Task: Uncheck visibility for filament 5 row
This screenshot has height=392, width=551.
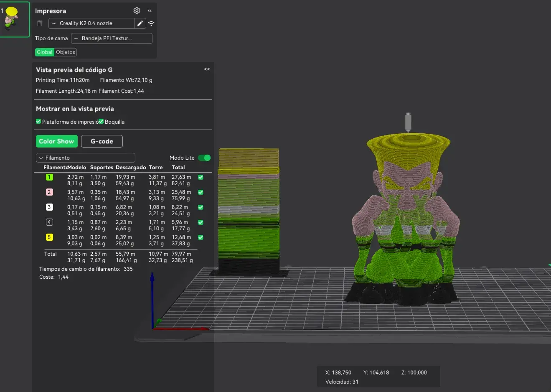Action: point(201,237)
